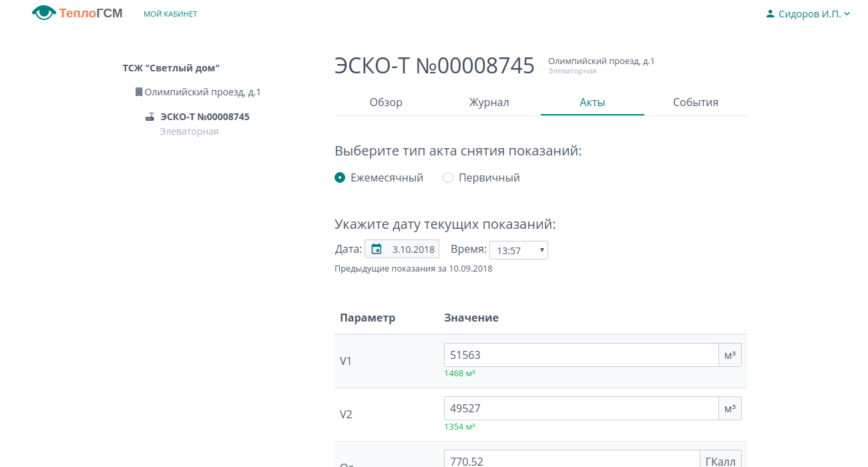Open the МОЙ КАБИНЕТ link
Screen dimensions: 868x467
tap(170, 14)
